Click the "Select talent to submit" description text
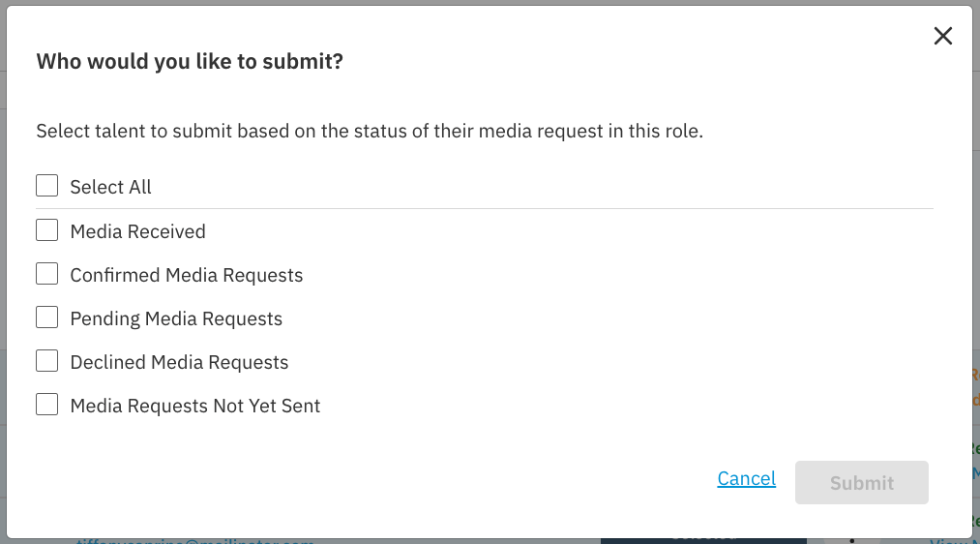This screenshot has height=544, width=980. pos(369,131)
